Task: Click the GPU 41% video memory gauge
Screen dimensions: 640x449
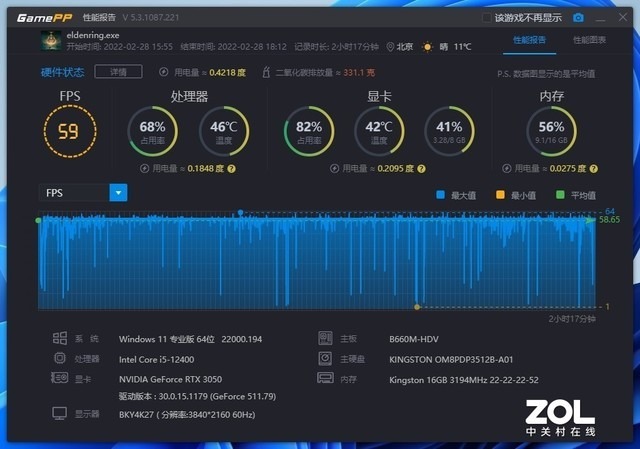Action: (x=449, y=131)
